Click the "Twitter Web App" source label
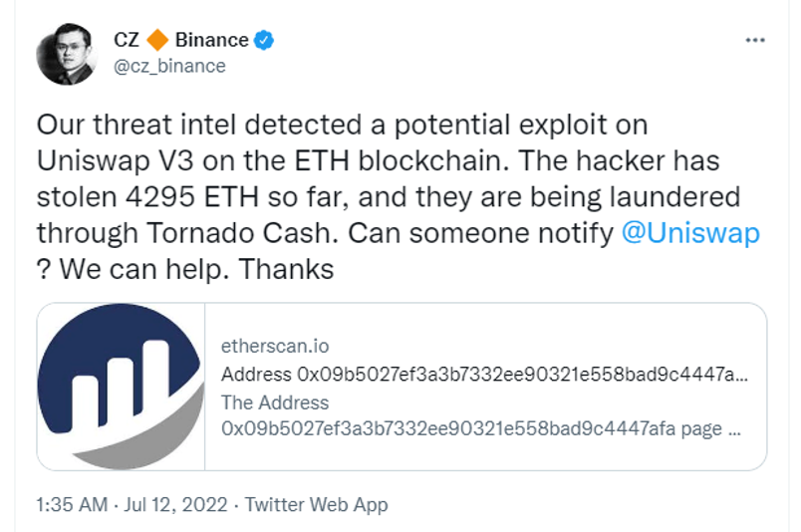The height and width of the screenshot is (532, 801). 316,504
